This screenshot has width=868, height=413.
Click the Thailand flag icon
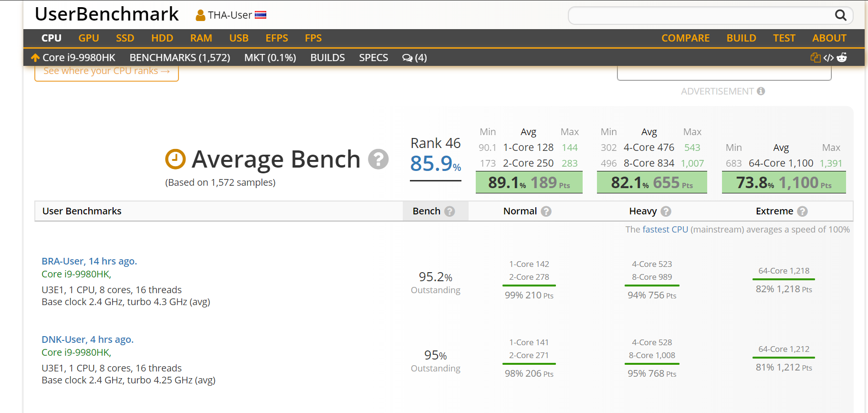pos(261,15)
